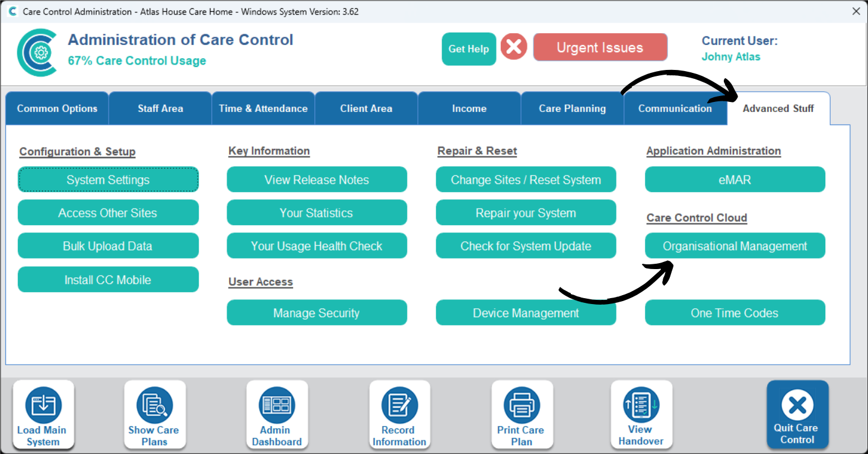Open Manage Security
This screenshot has height=454, width=868.
tap(317, 313)
